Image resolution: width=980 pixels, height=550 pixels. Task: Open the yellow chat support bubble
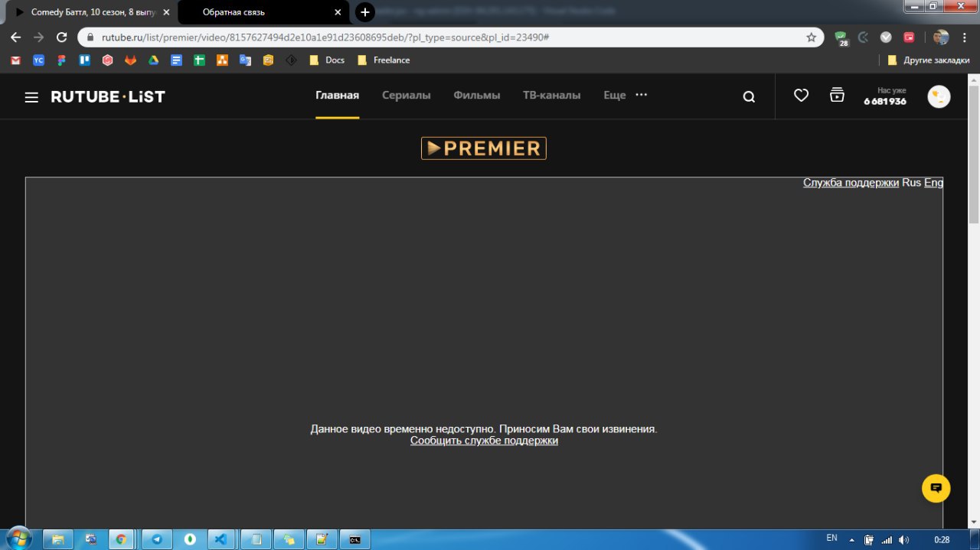(936, 488)
